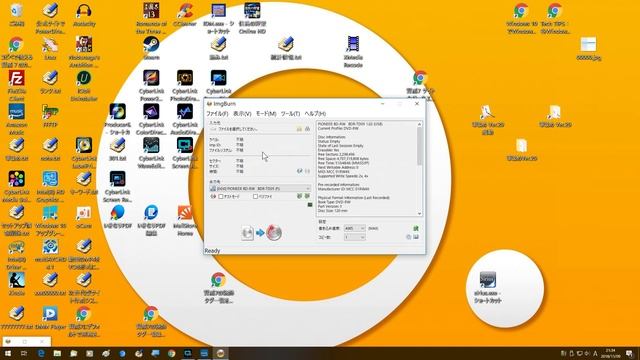Select the Nobunaga's Ambition desktop icon
The height and width of the screenshot is (360, 640).
click(x=84, y=52)
